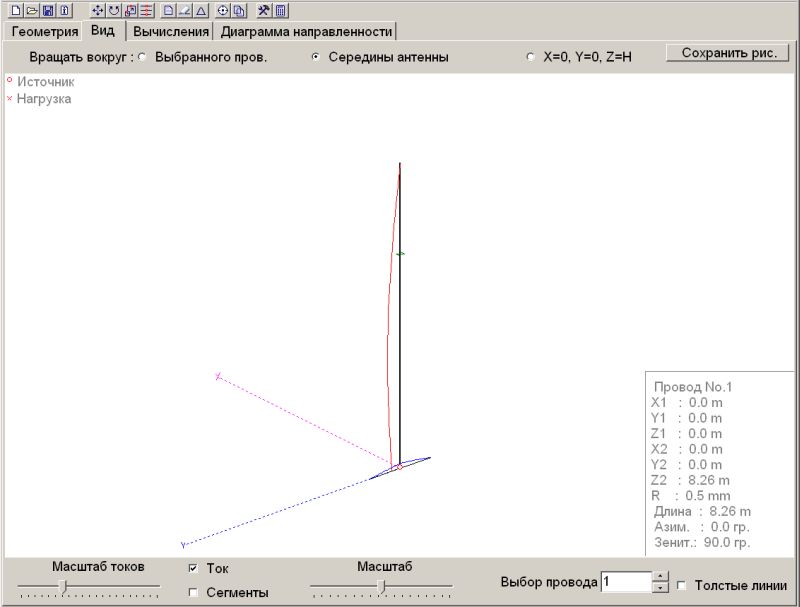Screen dimensions: 800x607
Task: Decrease wire number with down arrow
Action: (x=660, y=587)
